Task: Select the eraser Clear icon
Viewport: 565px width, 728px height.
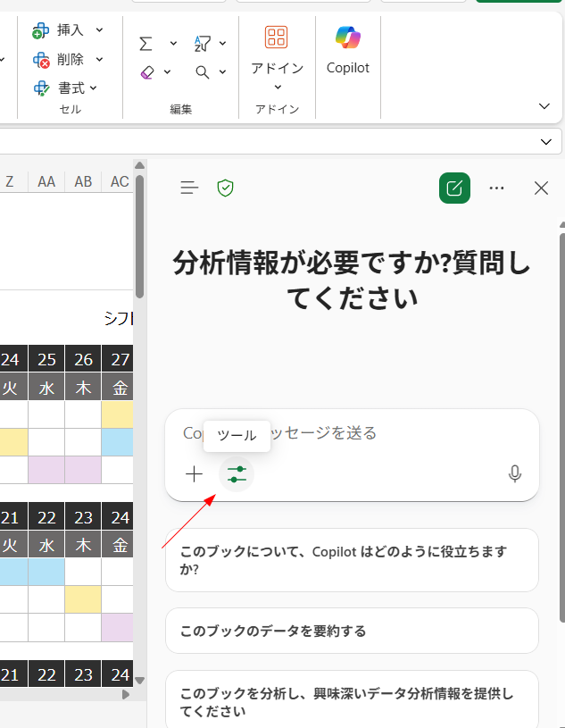Action: tap(148, 72)
